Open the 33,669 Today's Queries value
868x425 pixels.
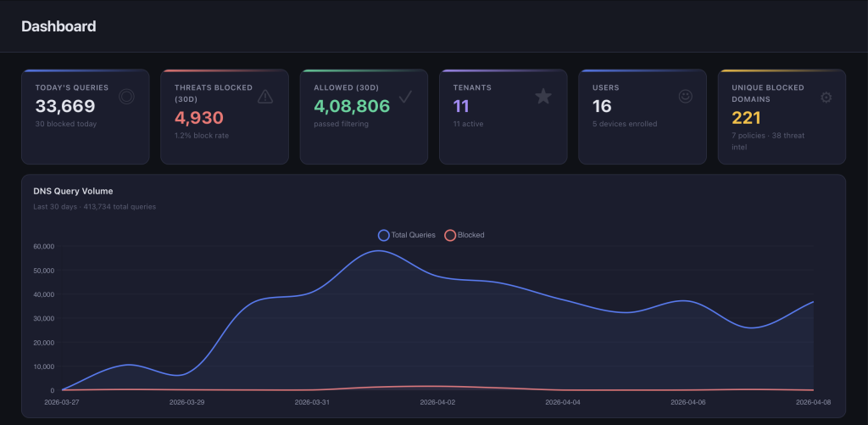[x=65, y=106]
